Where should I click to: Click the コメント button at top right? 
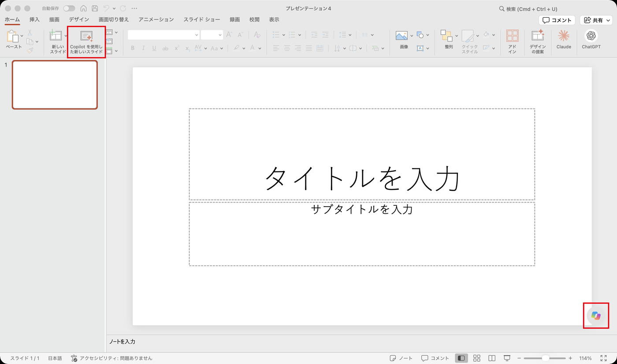[557, 20]
